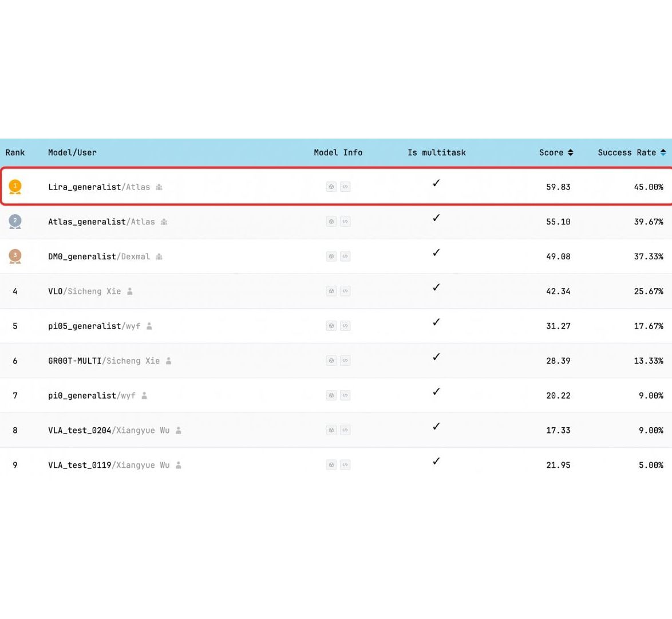This screenshot has height=619, width=672.
Task: Open the round model icon for DM0_generalist
Action: (331, 256)
